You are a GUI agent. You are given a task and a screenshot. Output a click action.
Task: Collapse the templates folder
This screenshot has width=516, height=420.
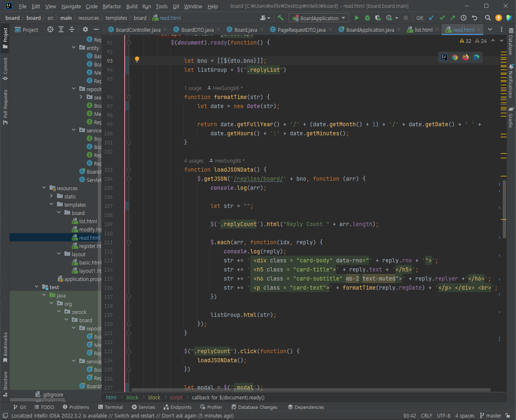point(52,205)
